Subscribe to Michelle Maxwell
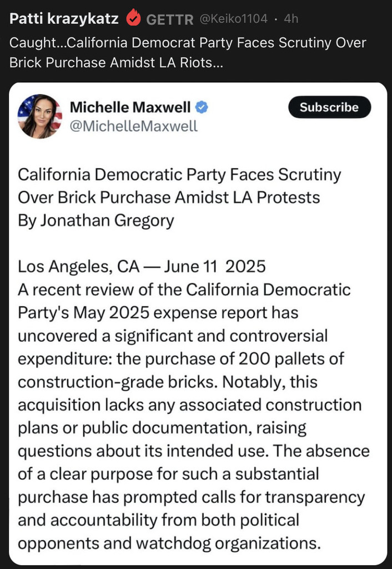392x569 pixels. (x=329, y=107)
